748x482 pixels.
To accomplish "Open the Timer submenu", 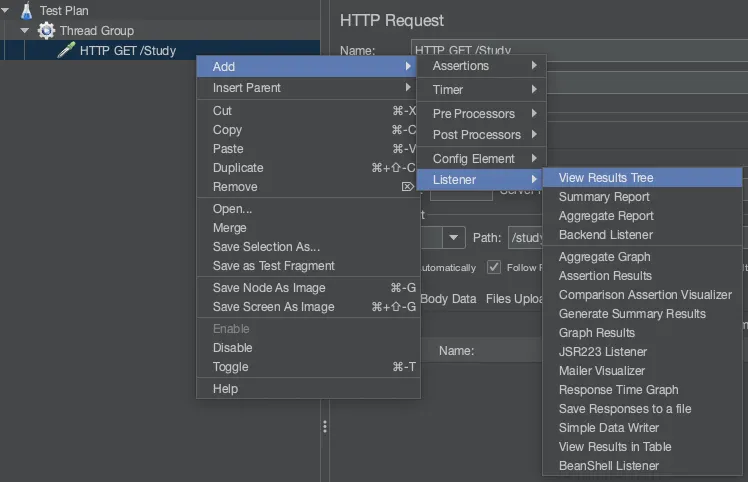I will [x=484, y=90].
